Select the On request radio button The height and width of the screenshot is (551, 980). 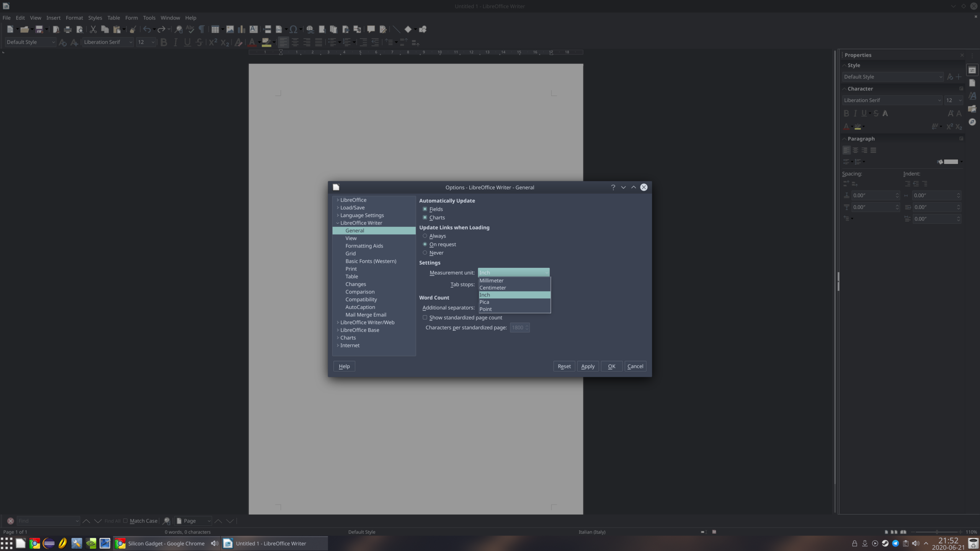425,244
